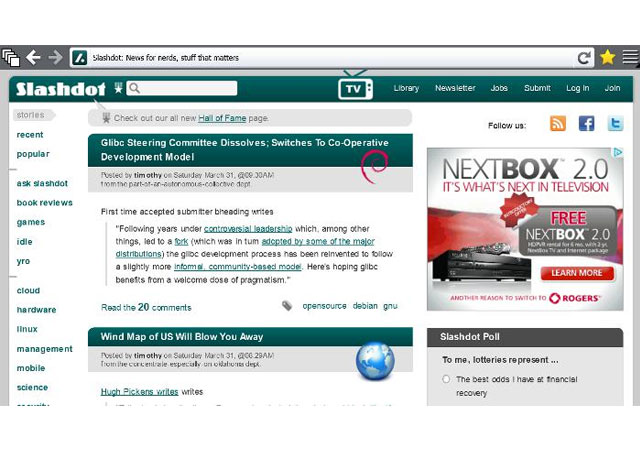Click Log In in the header

pos(578,88)
